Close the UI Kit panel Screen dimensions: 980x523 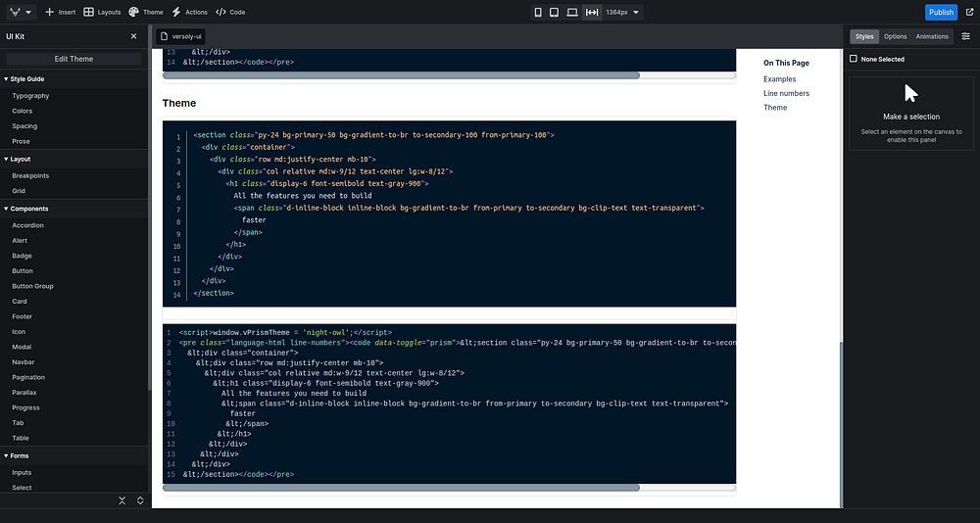coord(134,36)
